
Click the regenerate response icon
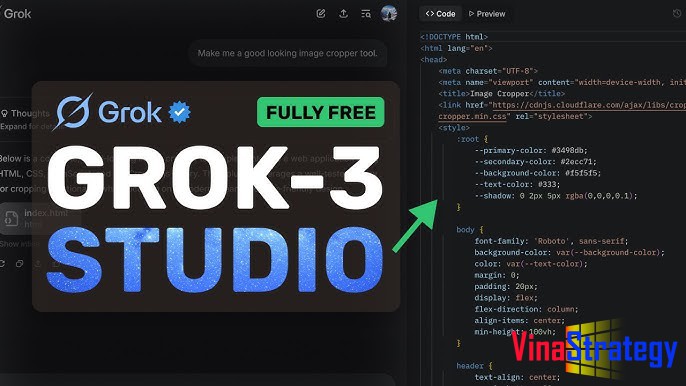[2, 263]
